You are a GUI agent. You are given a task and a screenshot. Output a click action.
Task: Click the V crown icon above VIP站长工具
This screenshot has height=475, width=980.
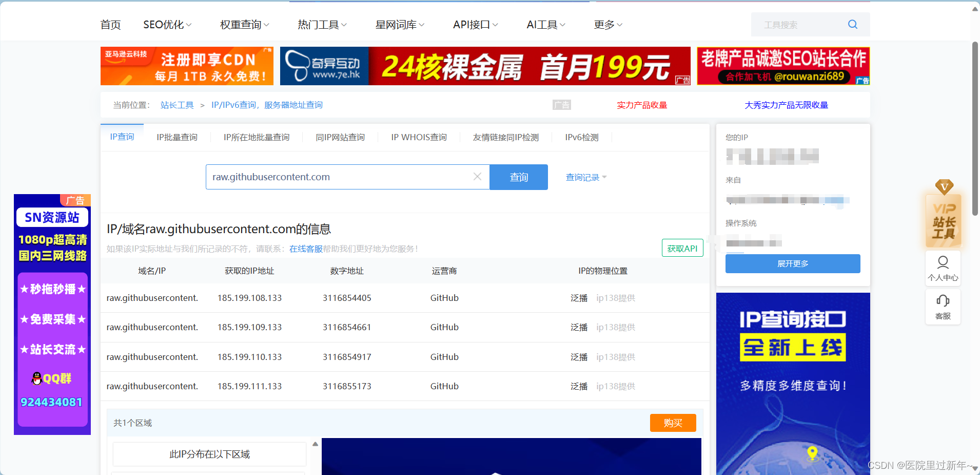click(945, 187)
